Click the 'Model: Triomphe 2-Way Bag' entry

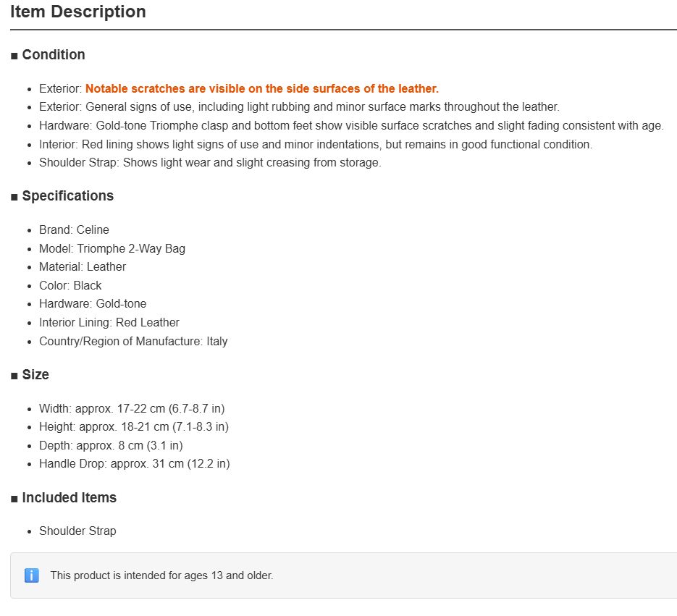click(112, 249)
